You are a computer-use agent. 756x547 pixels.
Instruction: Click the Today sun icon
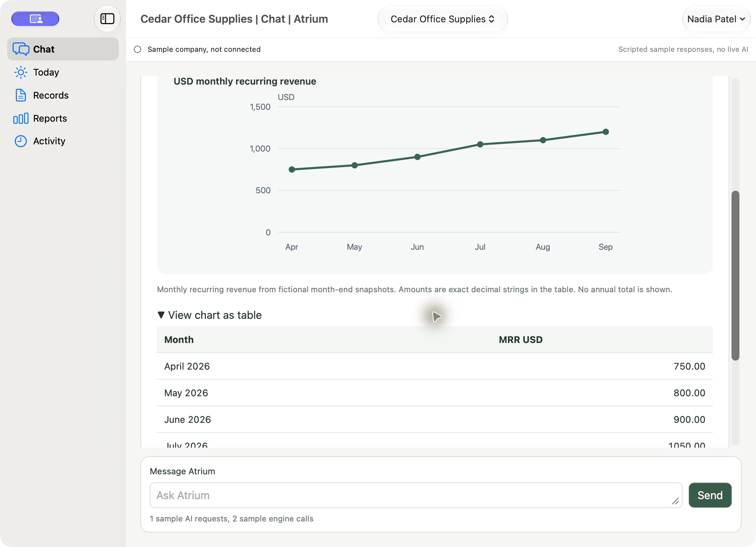pyautogui.click(x=21, y=72)
